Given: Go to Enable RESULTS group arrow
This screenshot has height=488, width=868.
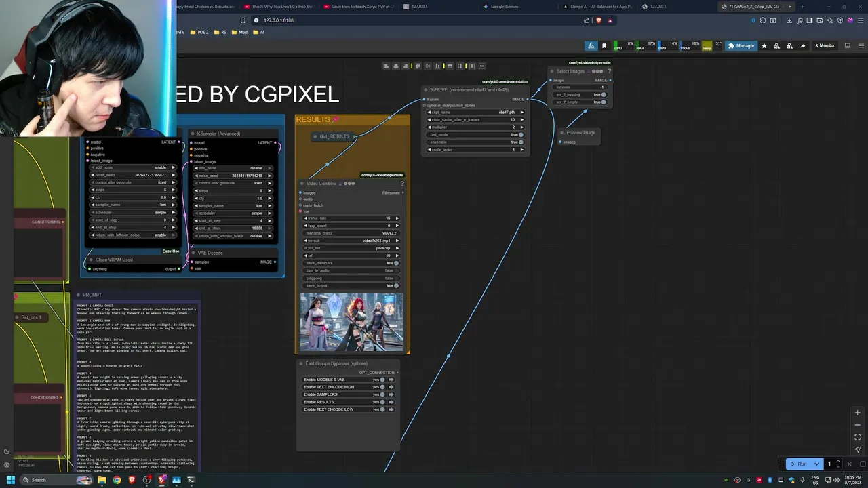Looking at the screenshot, I should 391,402.
